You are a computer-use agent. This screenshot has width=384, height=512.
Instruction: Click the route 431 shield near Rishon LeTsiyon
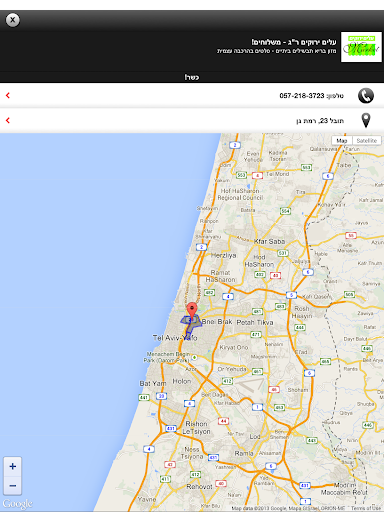171,428
